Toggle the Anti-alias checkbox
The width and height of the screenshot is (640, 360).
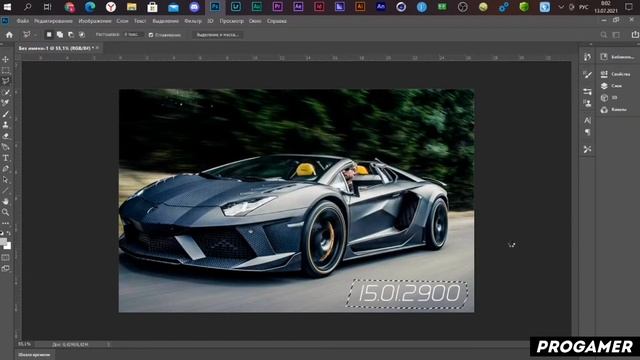(151, 35)
